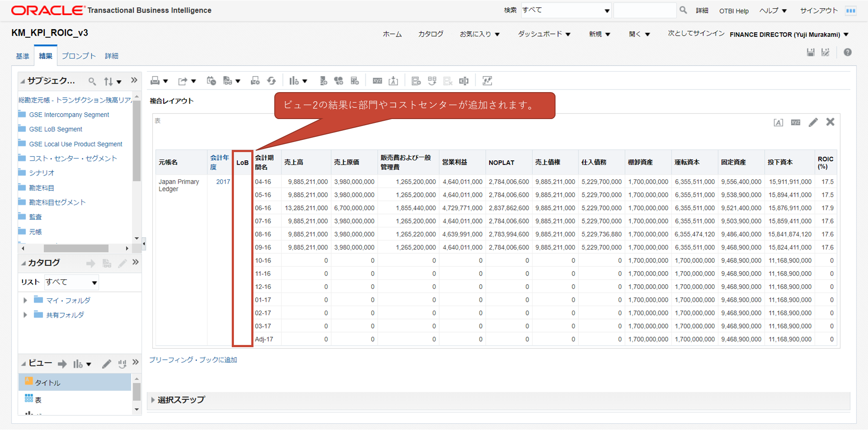
Task: Expand the 選択ステップ section
Action: tap(153, 400)
